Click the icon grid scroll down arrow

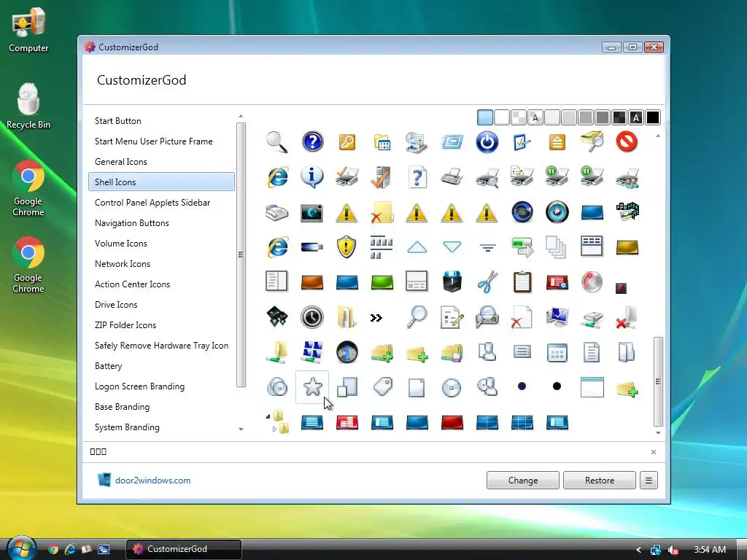point(659,433)
